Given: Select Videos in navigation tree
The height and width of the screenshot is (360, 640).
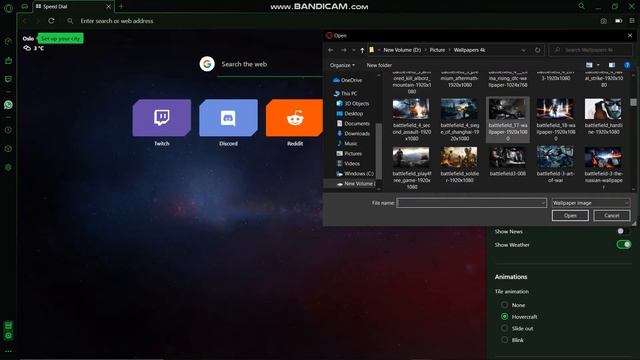Looking at the screenshot, I should [348, 164].
